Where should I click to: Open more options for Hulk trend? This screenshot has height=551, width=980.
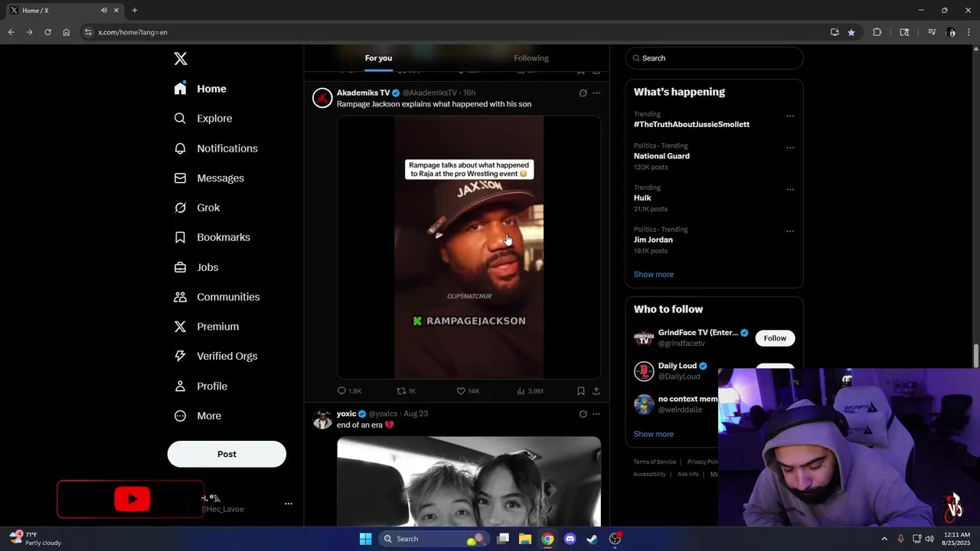pyautogui.click(x=790, y=190)
